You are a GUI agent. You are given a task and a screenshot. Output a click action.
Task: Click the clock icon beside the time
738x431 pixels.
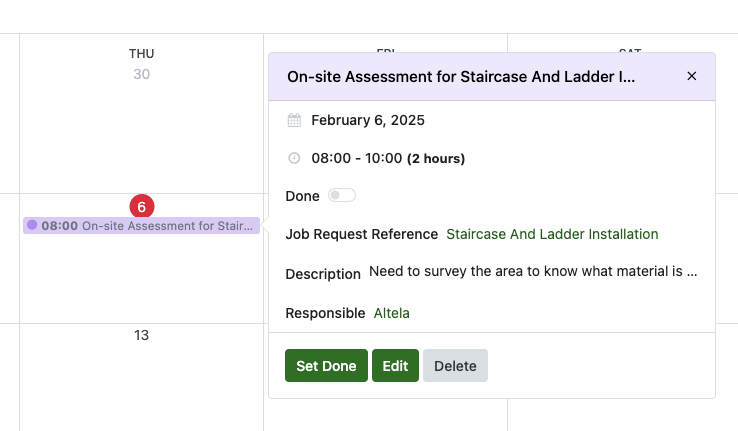click(294, 158)
